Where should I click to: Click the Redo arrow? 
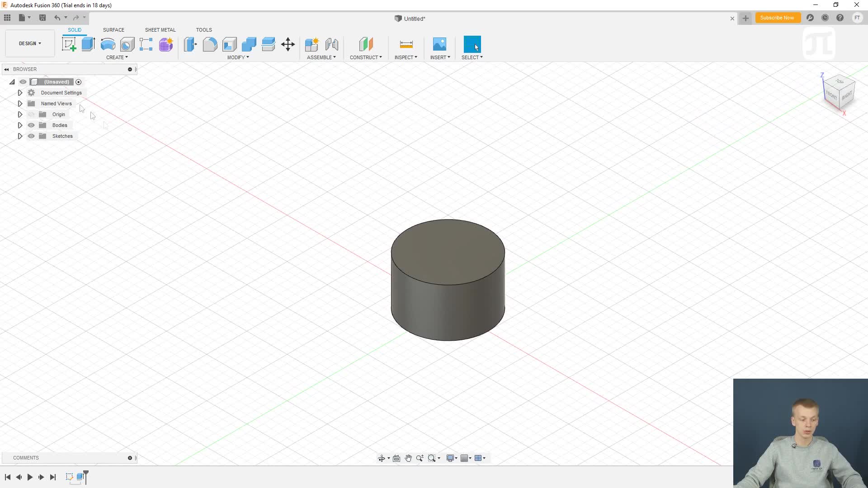coord(76,18)
